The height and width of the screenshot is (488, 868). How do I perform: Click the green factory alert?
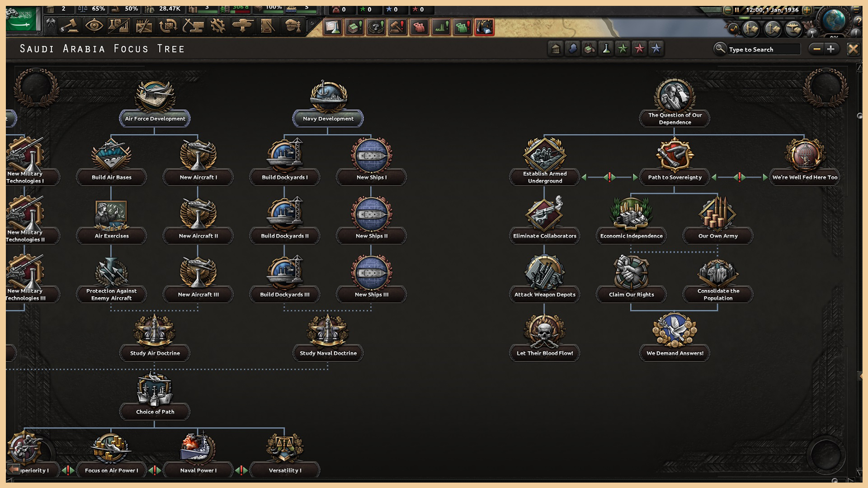coord(354,27)
